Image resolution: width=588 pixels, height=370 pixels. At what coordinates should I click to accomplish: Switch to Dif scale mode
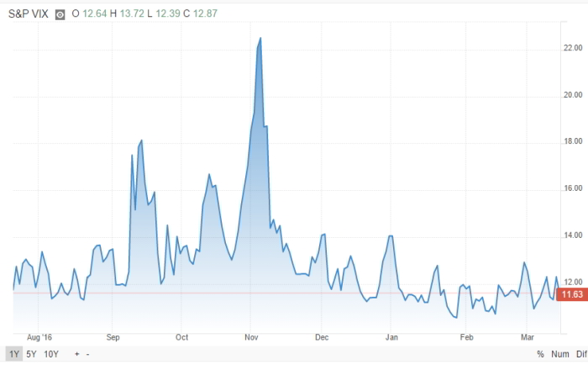(x=581, y=354)
